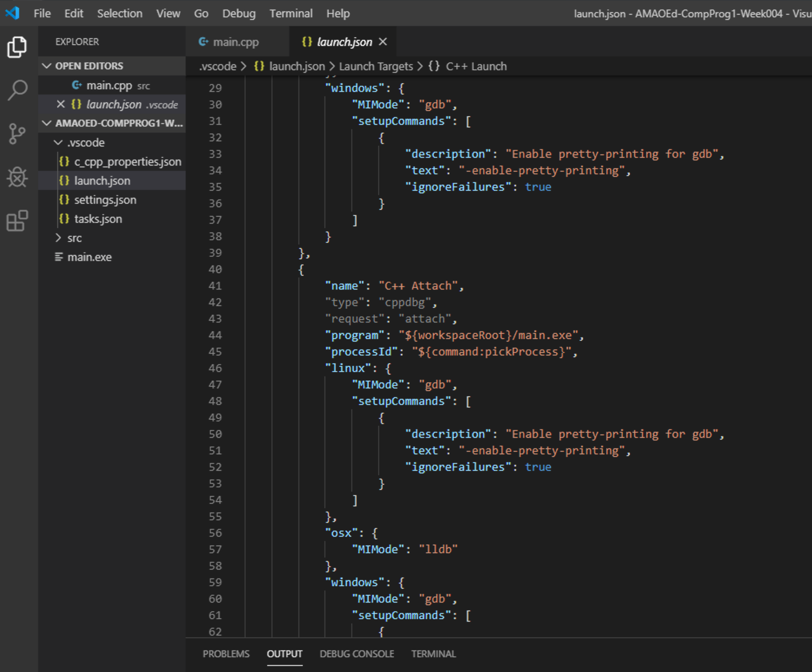Open the Explorer view in activity bar
Viewport: 812px width, 672px height.
pos(17,47)
